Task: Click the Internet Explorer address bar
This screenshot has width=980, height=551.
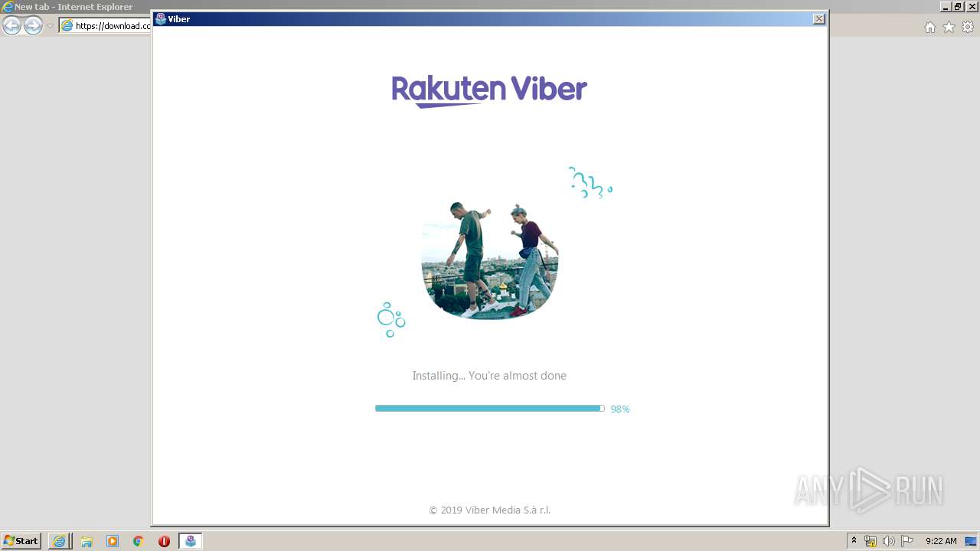Action: (x=105, y=26)
